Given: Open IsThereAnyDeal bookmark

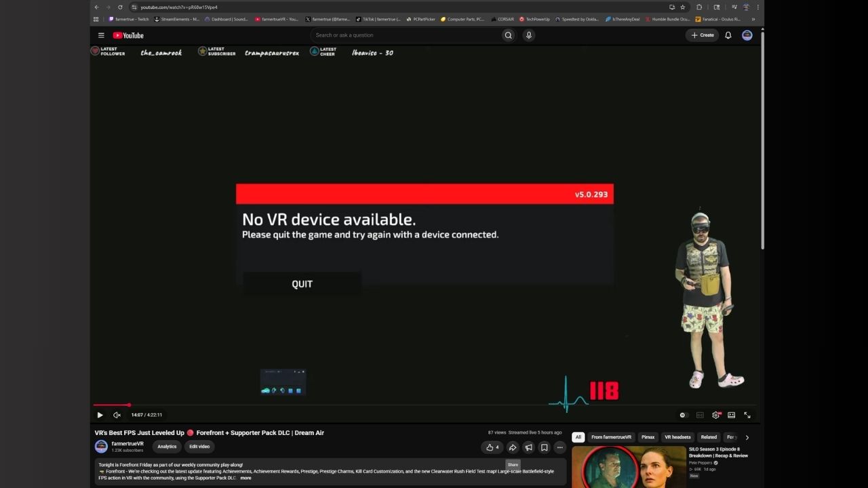Looking at the screenshot, I should coord(623,19).
